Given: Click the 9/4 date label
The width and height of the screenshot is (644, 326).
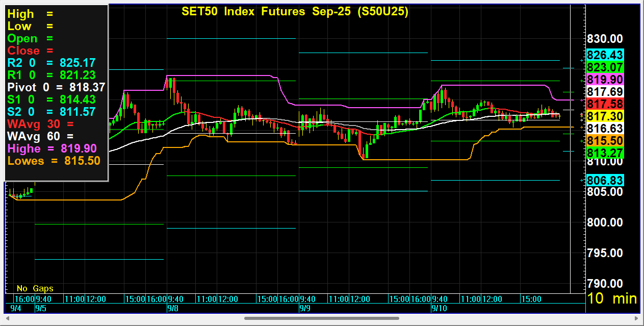Looking at the screenshot, I should (16, 309).
